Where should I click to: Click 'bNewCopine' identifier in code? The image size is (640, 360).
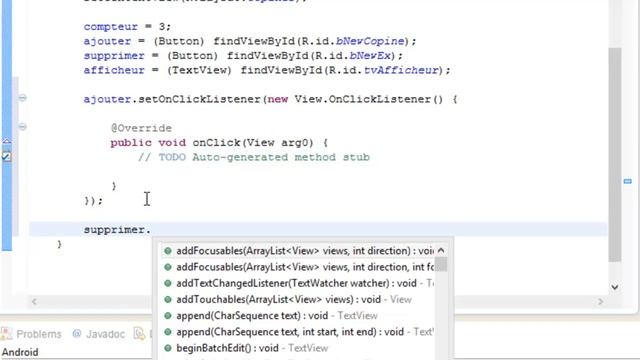pyautogui.click(x=370, y=41)
